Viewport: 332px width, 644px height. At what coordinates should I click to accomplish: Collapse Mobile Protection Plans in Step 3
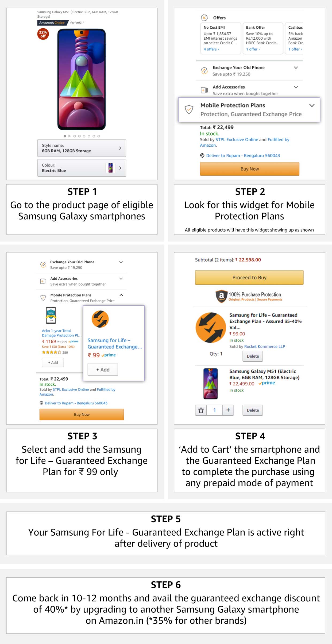click(121, 295)
